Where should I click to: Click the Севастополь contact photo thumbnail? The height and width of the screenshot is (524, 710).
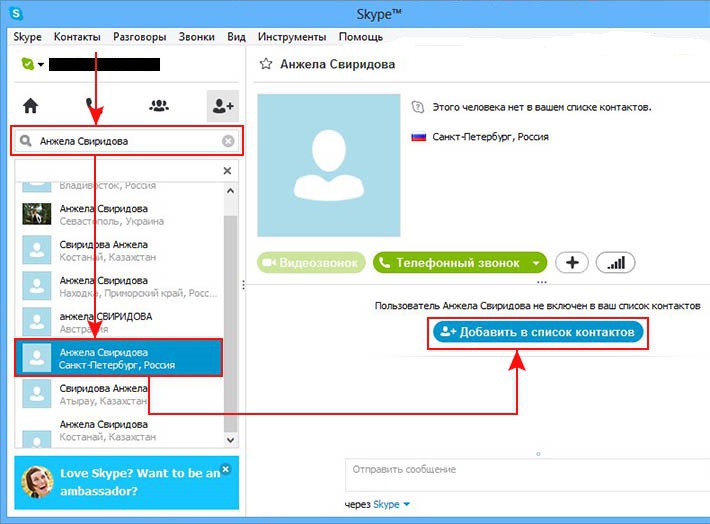pos(37,214)
